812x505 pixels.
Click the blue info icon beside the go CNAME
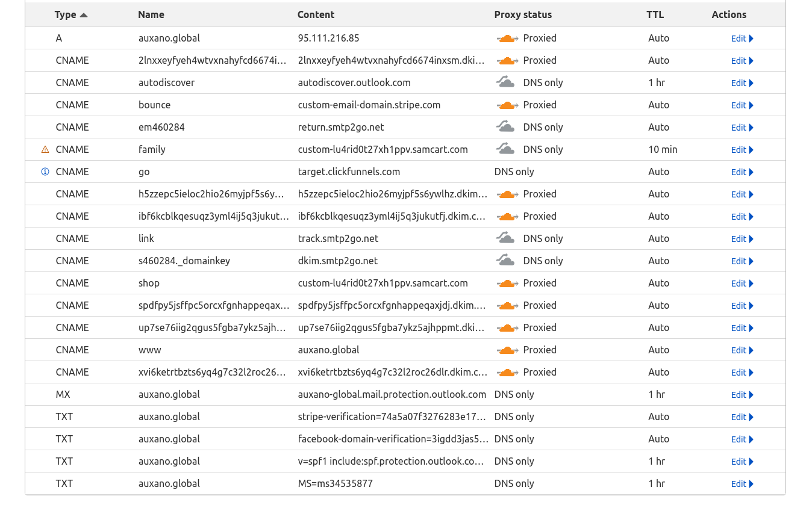coord(45,172)
